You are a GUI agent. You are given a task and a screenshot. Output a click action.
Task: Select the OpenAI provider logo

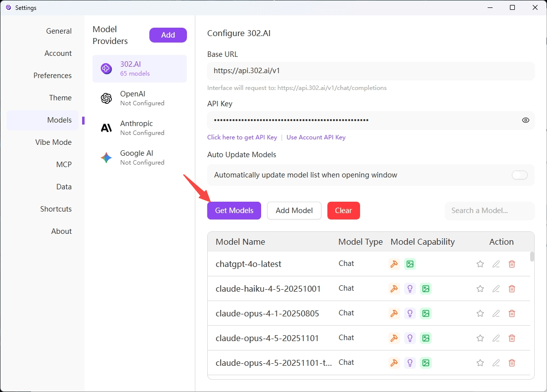pos(106,98)
